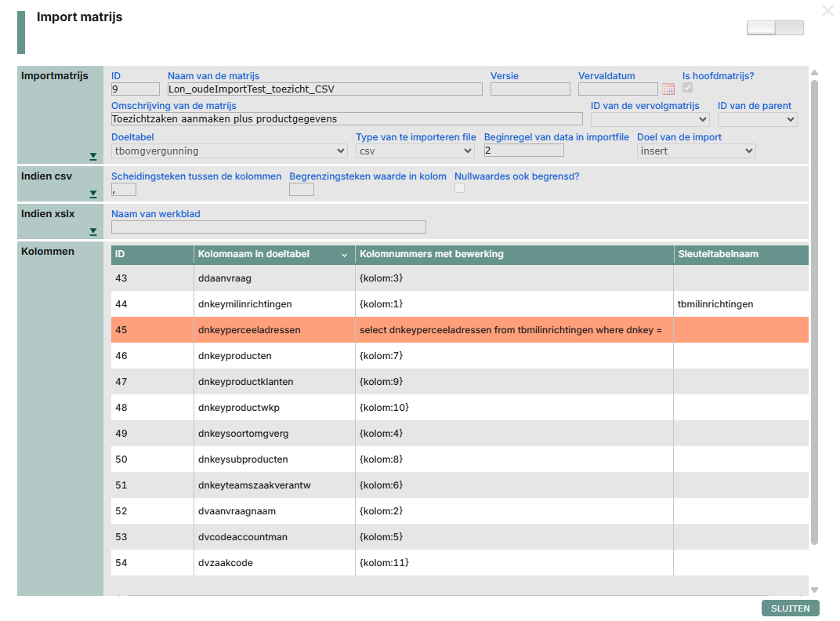Click the Naam van de matrijs field

click(x=324, y=89)
